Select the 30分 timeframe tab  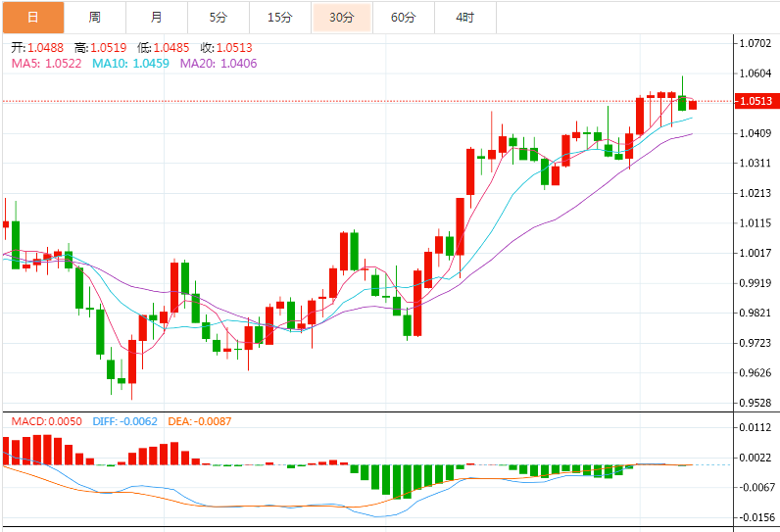click(341, 18)
